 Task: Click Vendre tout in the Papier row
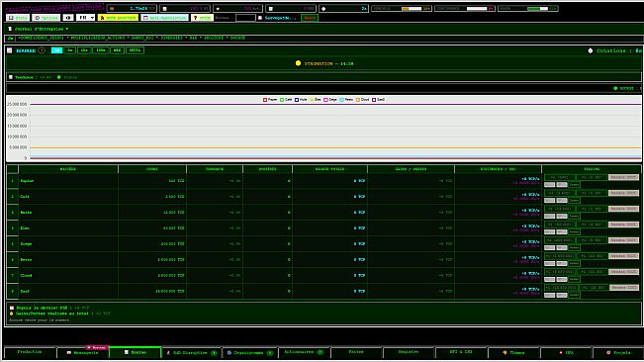pyautogui.click(x=623, y=177)
